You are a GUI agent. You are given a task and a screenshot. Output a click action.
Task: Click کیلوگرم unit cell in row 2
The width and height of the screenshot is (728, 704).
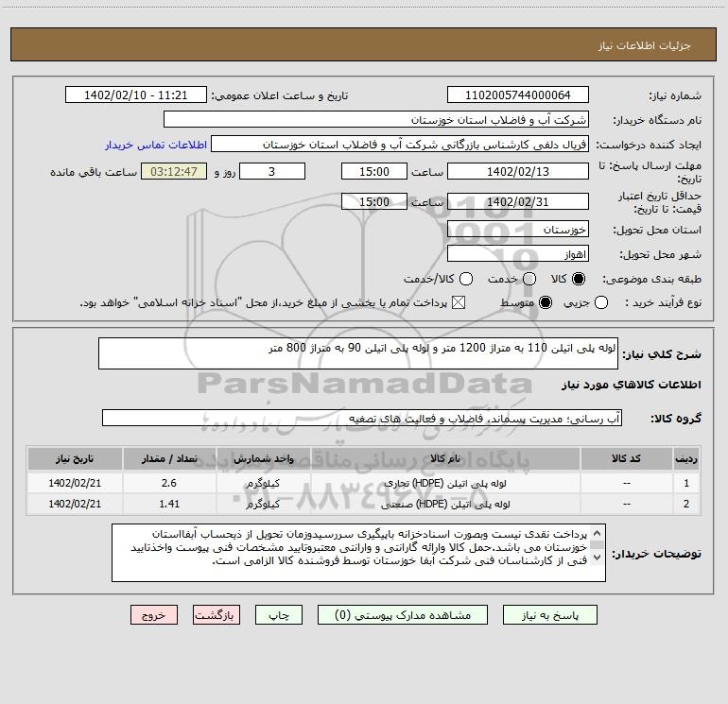coord(263,504)
